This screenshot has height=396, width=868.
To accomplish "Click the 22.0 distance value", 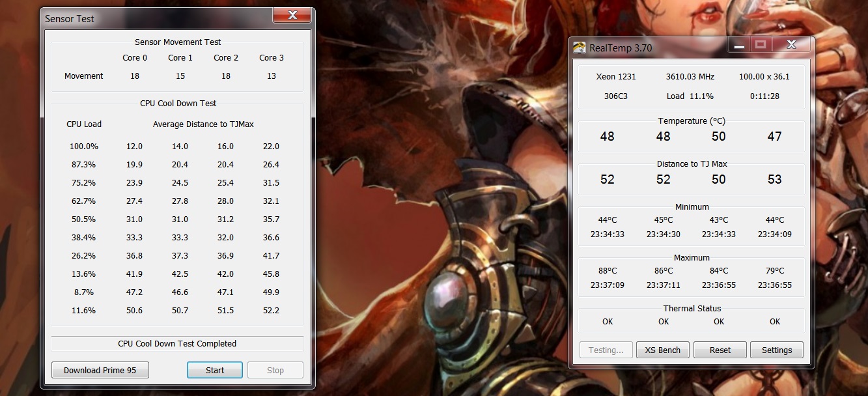I will 272,146.
